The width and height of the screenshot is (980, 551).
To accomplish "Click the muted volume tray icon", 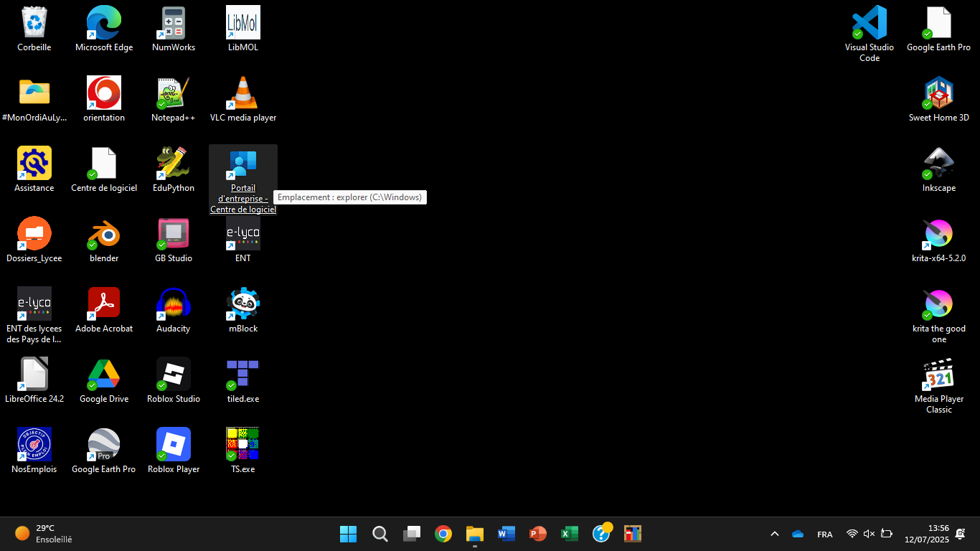I will (x=869, y=534).
